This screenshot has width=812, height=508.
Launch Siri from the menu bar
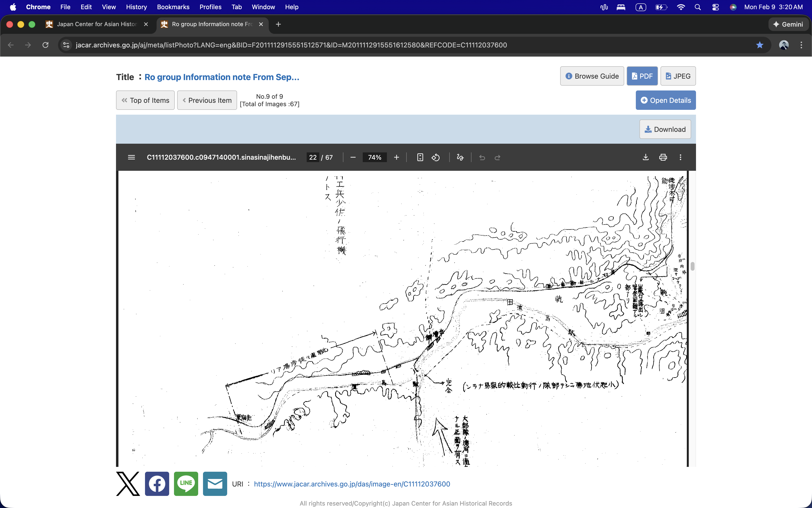tap(733, 7)
